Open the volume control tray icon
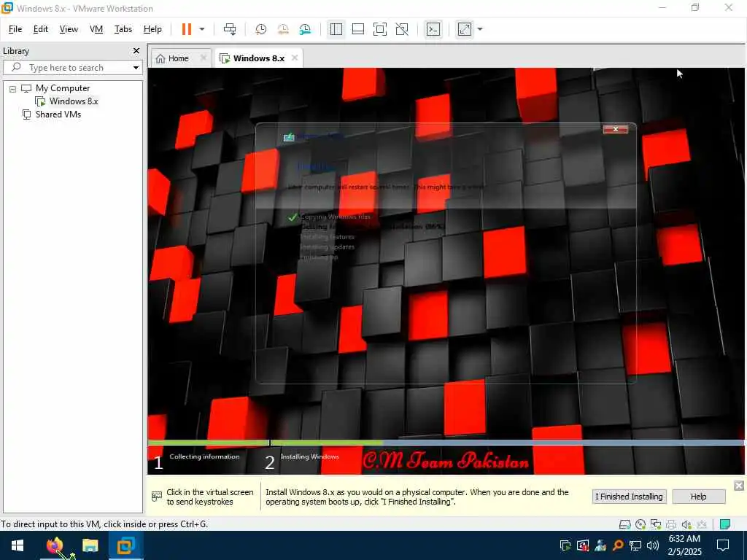 click(x=653, y=545)
